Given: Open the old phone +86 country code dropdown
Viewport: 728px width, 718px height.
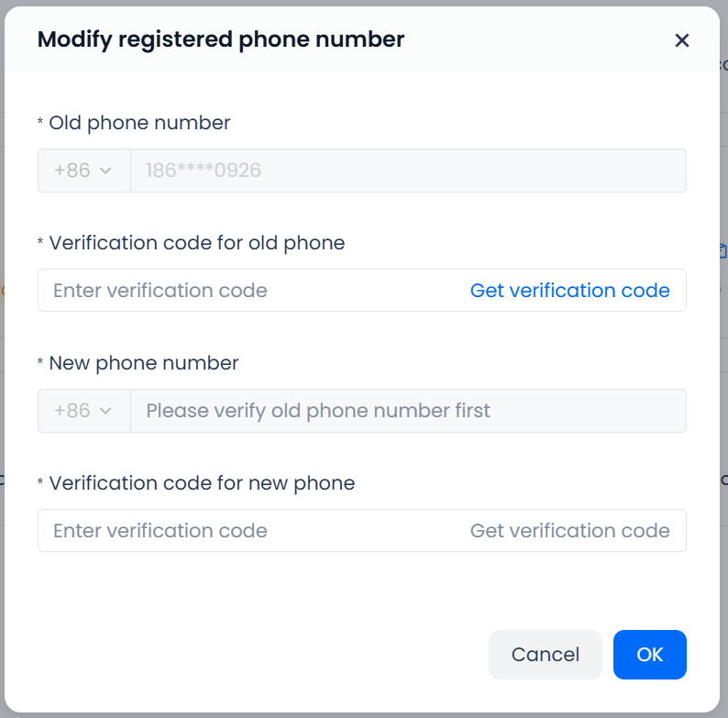Looking at the screenshot, I should point(83,171).
